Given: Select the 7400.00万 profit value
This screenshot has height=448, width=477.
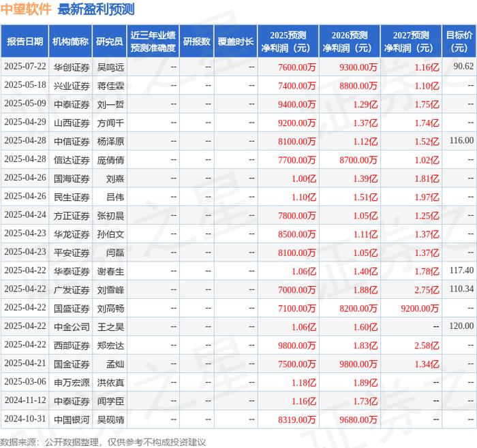Looking at the screenshot, I should [296, 86].
